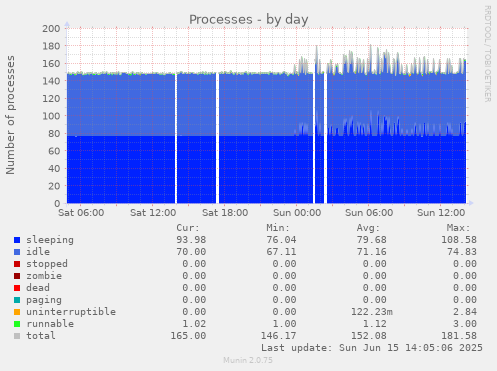Screen dimensions: 497x371
Task: Click the 'Max:' column header
Action: click(458, 228)
